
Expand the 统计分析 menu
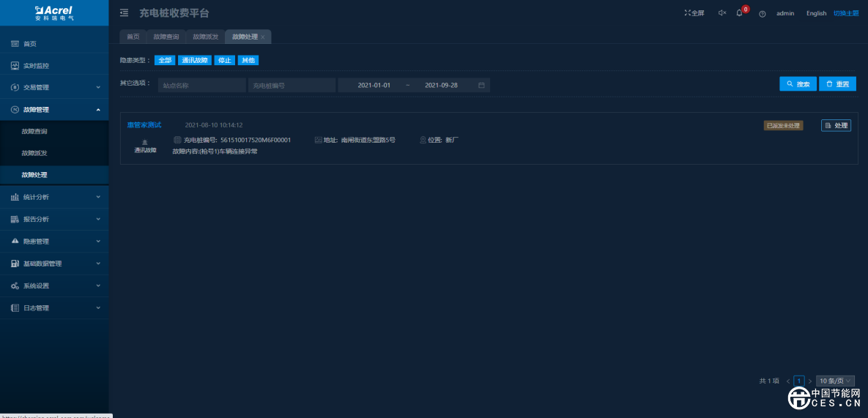click(54, 198)
